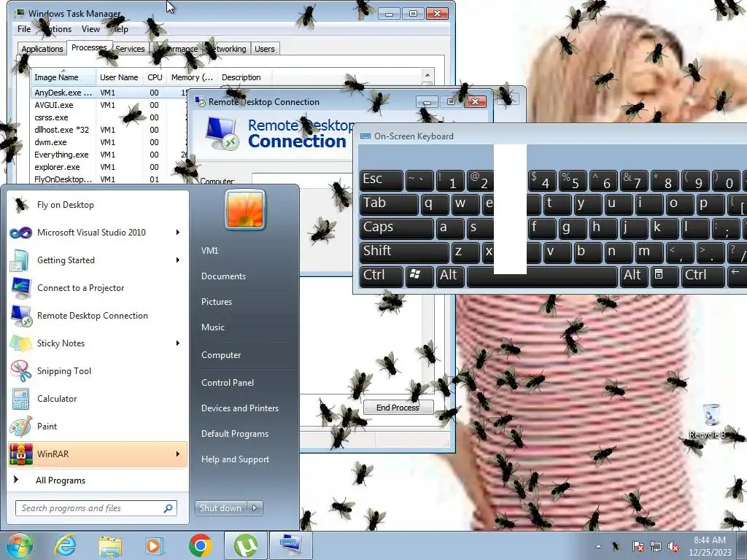Click the fly icon in system tray
The height and width of the screenshot is (560, 747).
coord(616,547)
